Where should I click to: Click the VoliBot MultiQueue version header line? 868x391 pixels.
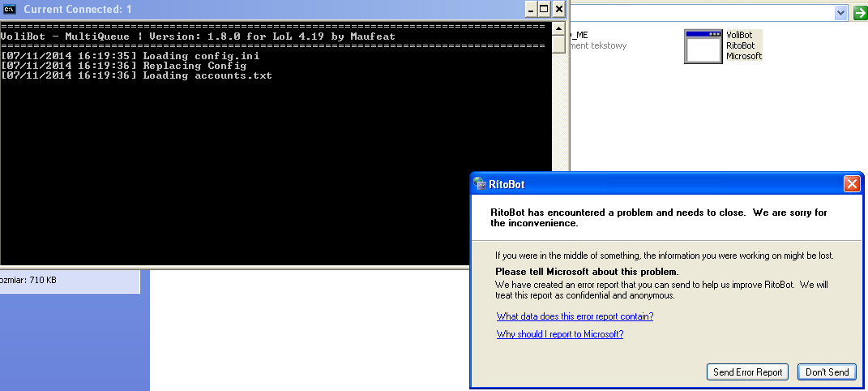coord(198,37)
